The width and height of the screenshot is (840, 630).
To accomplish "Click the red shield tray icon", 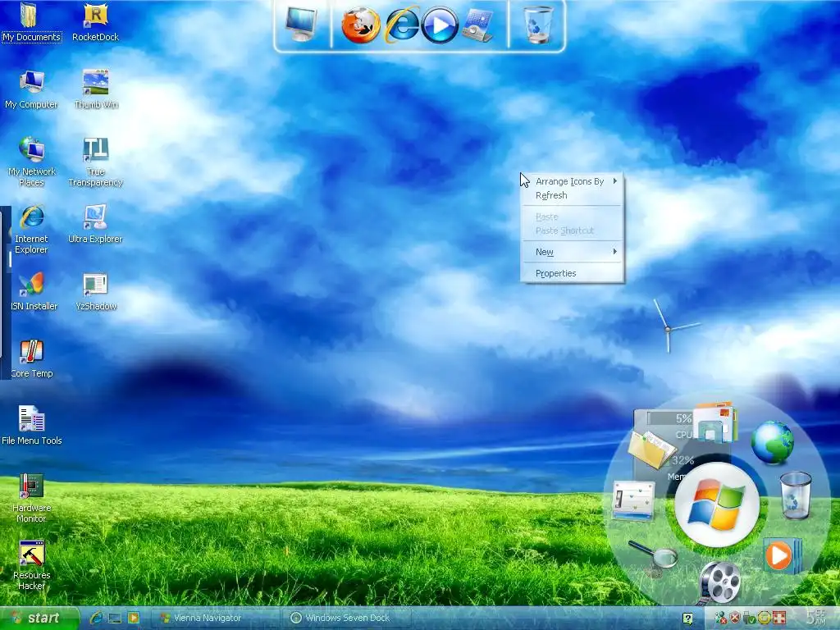I will click(735, 619).
